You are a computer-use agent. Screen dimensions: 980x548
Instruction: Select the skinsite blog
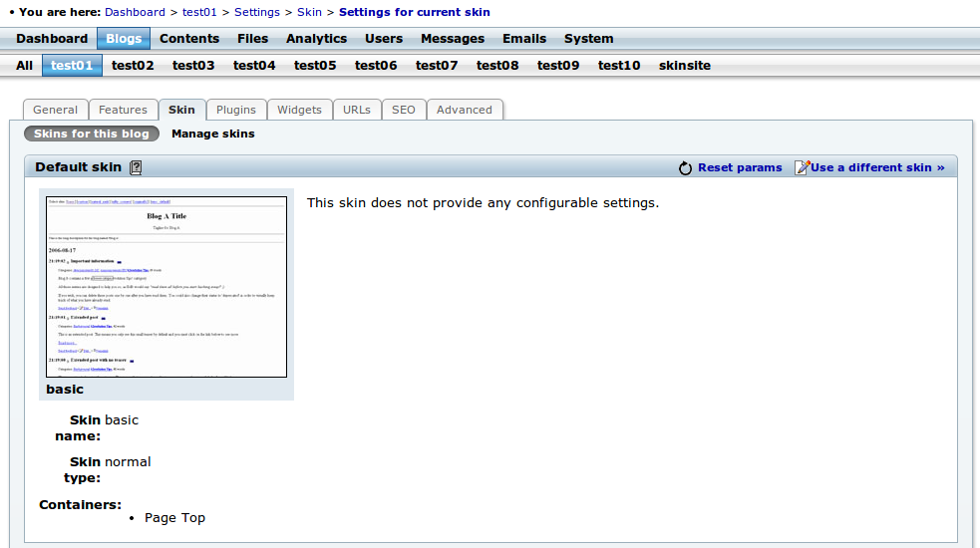coord(684,66)
